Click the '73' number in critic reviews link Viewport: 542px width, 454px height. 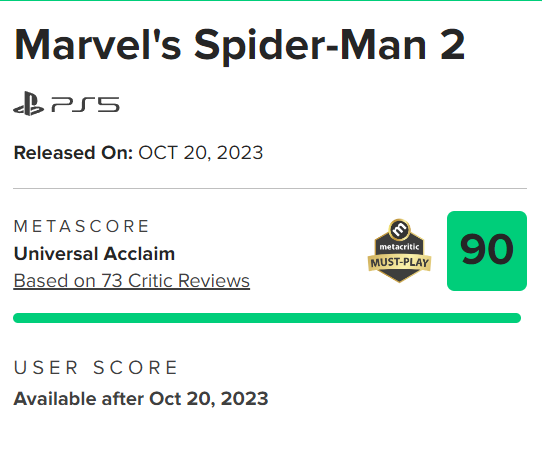pyautogui.click(x=112, y=280)
